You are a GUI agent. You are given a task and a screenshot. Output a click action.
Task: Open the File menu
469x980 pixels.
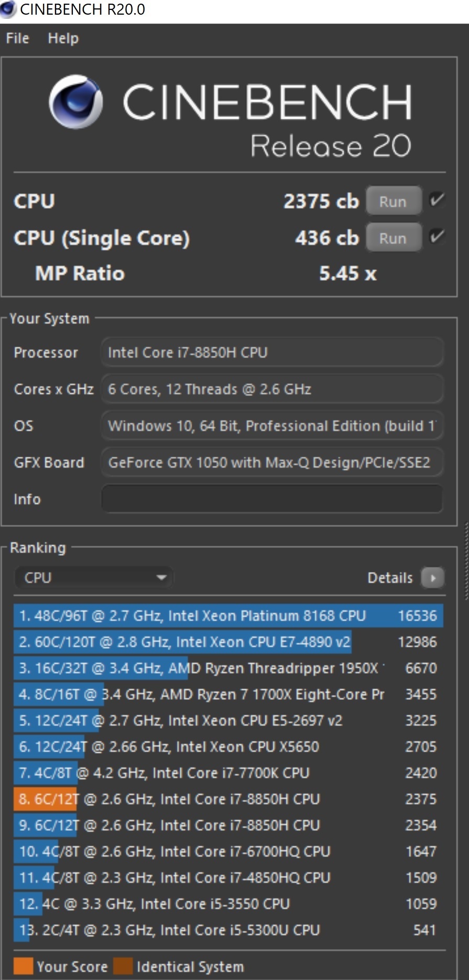click(17, 38)
